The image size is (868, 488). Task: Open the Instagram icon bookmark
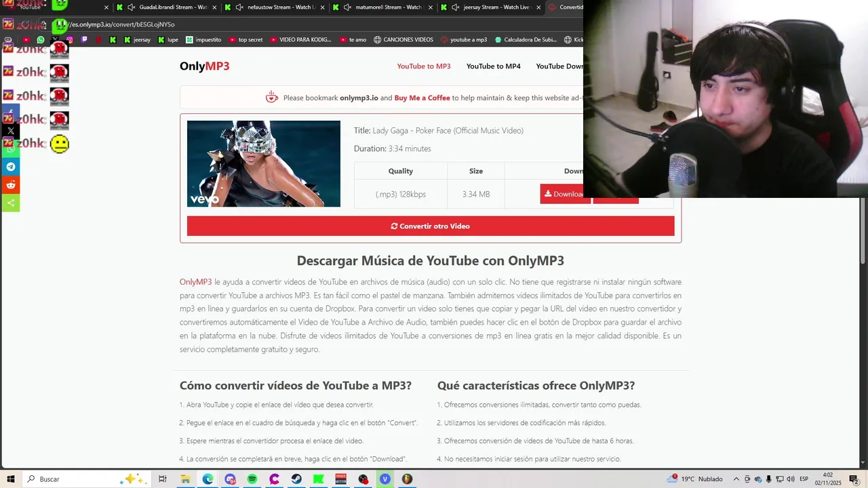pyautogui.click(x=70, y=39)
